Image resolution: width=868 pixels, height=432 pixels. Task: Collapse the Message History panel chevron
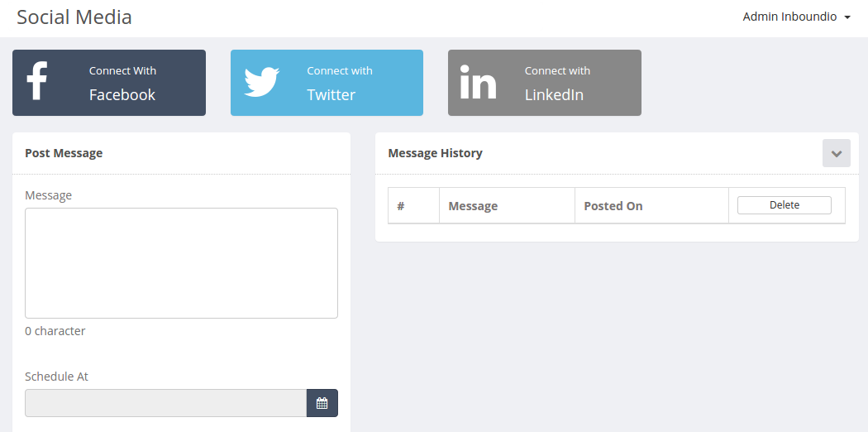(x=837, y=153)
